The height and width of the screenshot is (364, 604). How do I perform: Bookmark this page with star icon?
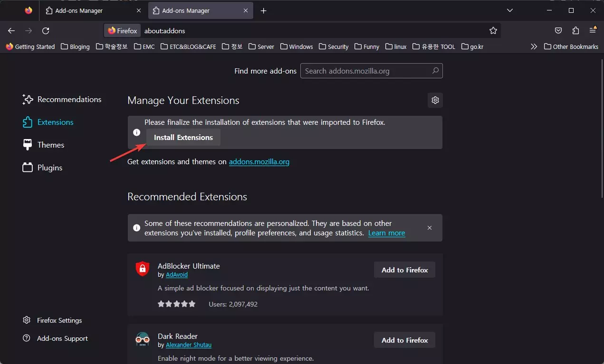click(493, 30)
